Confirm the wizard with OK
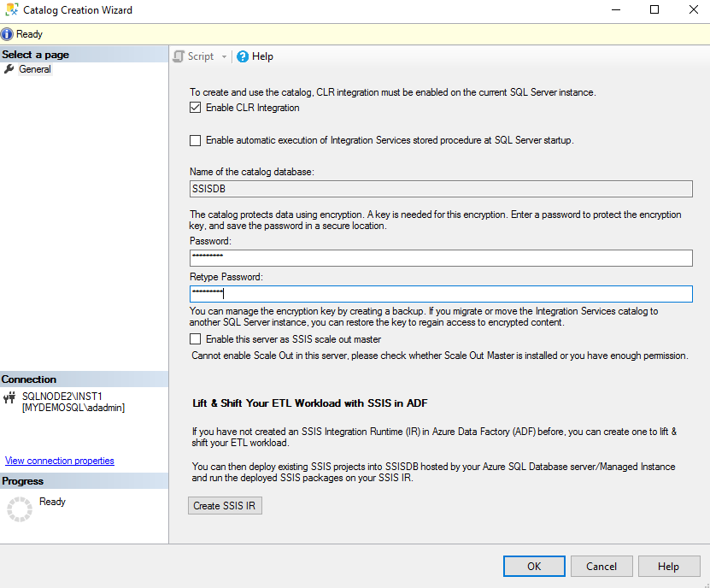 (x=534, y=566)
